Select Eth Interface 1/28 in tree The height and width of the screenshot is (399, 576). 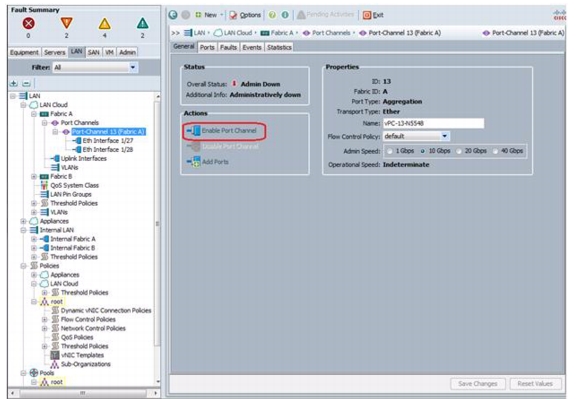point(108,150)
